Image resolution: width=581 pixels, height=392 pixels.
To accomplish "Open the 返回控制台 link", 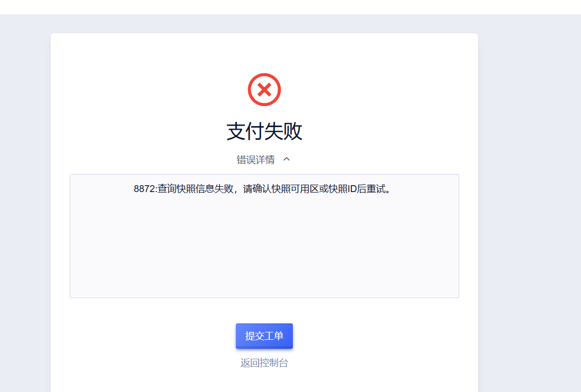I will (x=264, y=363).
